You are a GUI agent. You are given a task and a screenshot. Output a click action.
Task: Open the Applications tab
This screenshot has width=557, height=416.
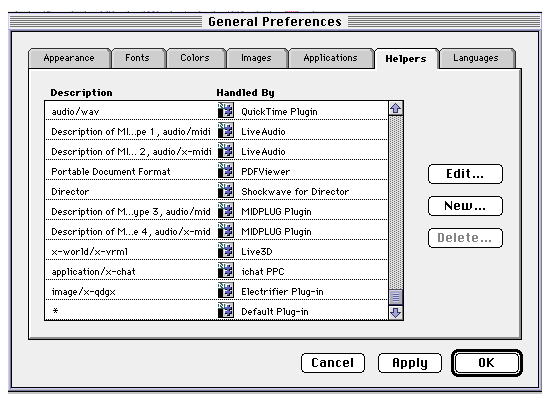pos(330,58)
